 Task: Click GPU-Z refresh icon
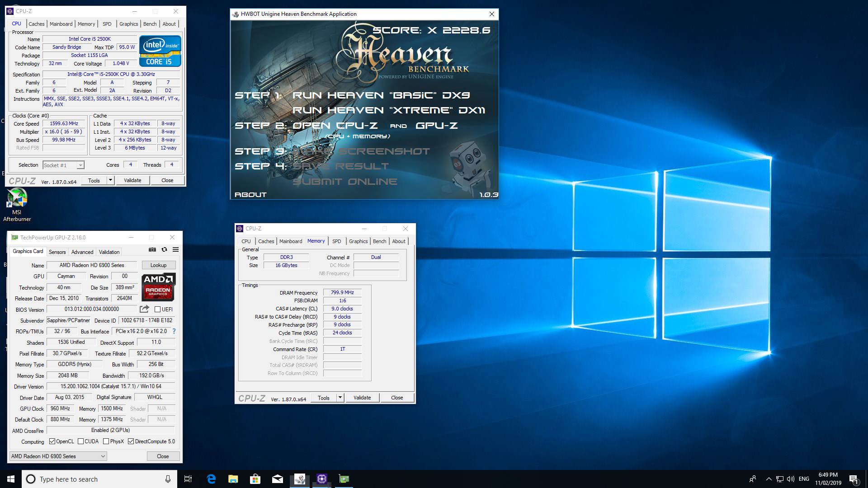(164, 249)
